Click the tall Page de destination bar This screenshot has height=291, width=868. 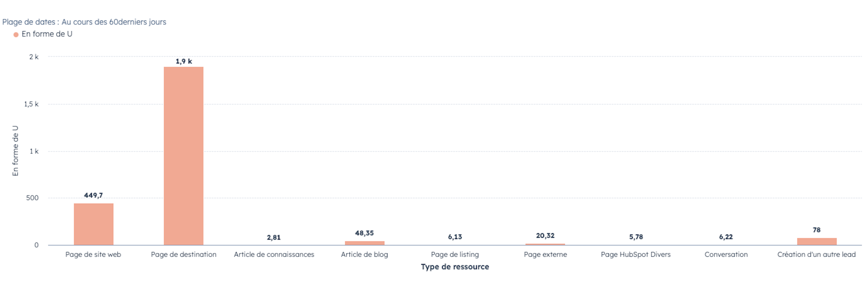pos(183,156)
